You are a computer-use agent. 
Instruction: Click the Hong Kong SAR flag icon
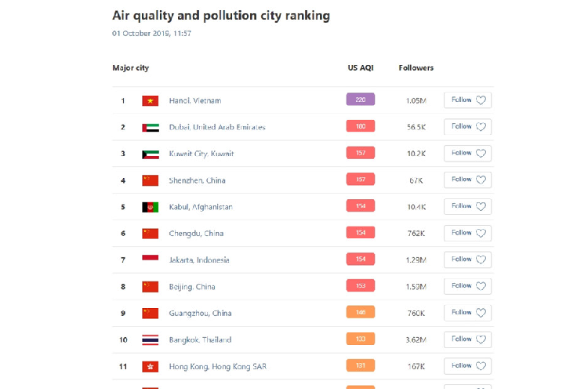tap(150, 366)
